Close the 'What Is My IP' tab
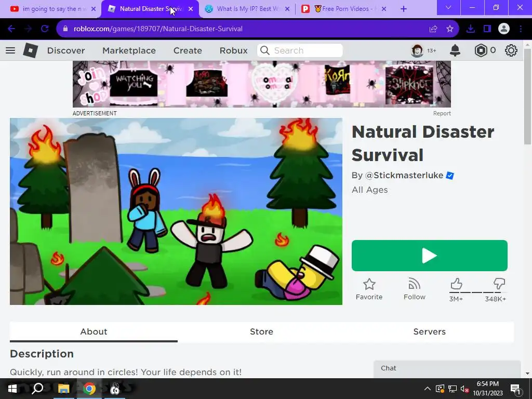The height and width of the screenshot is (399, 532). [x=287, y=9]
